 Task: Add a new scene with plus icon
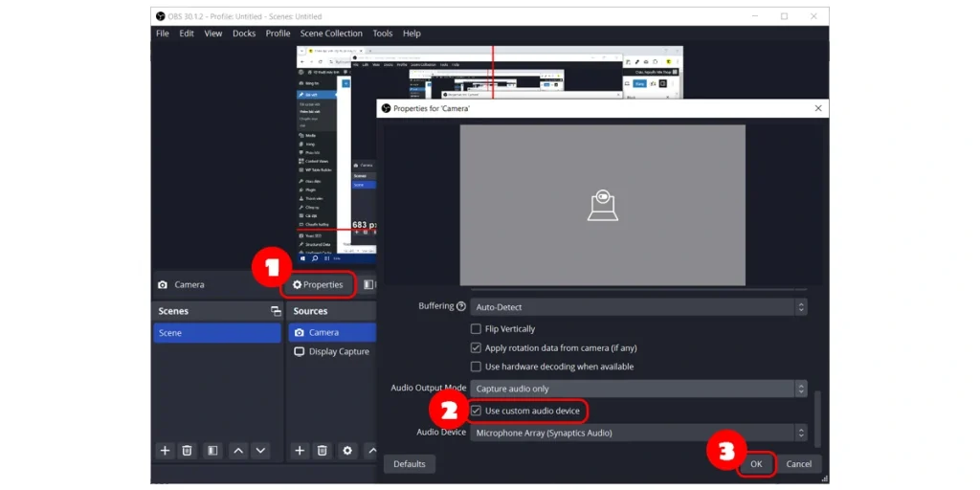coord(165,451)
